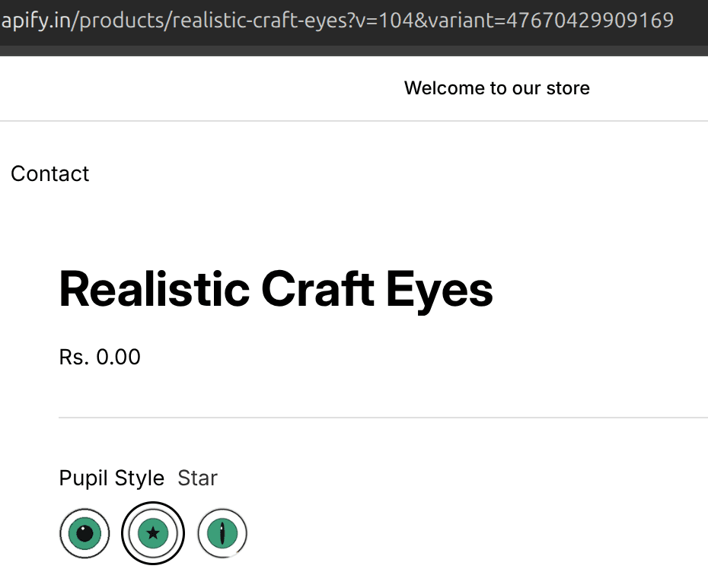Click the Pupil Style option label
Screen dimensions: 708x588
pos(111,478)
